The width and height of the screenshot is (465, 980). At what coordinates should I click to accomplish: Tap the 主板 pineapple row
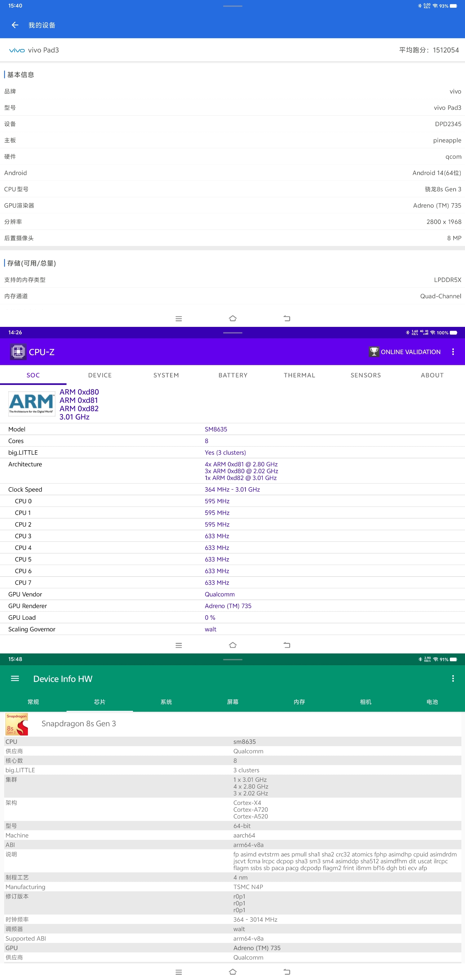(x=232, y=140)
